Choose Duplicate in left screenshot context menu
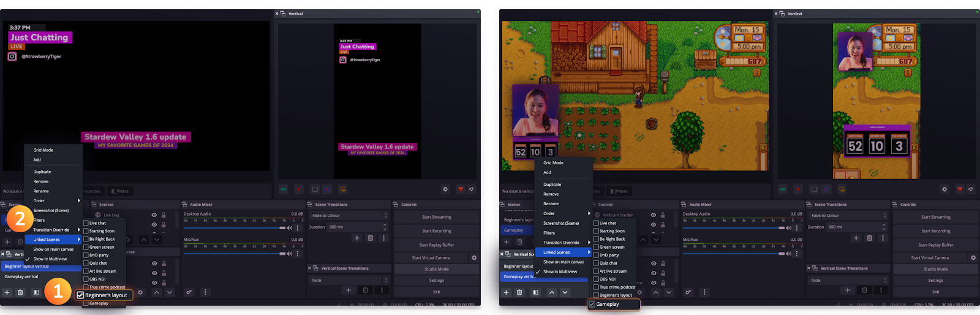The height and width of the screenshot is (315, 980). click(42, 172)
